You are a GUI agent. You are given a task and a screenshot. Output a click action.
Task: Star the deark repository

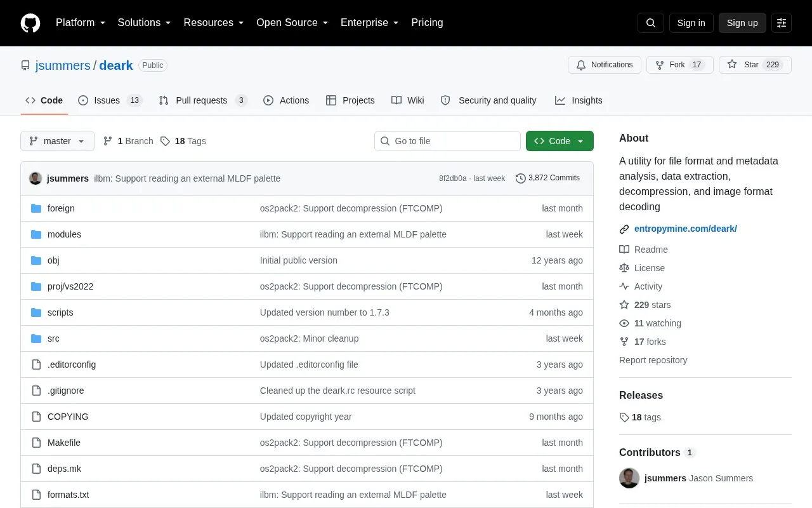755,65
